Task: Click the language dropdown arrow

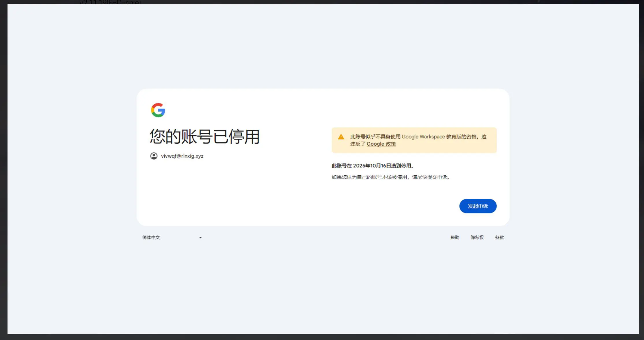Action: [x=200, y=238]
